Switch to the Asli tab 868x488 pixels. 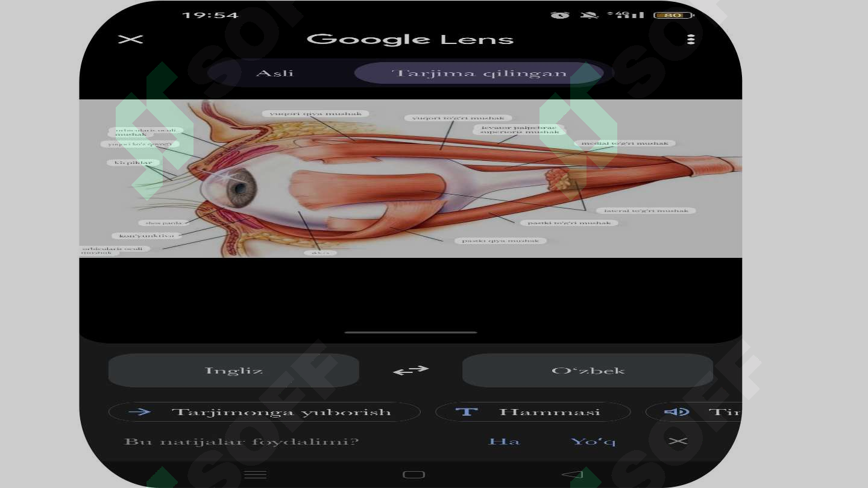click(274, 74)
